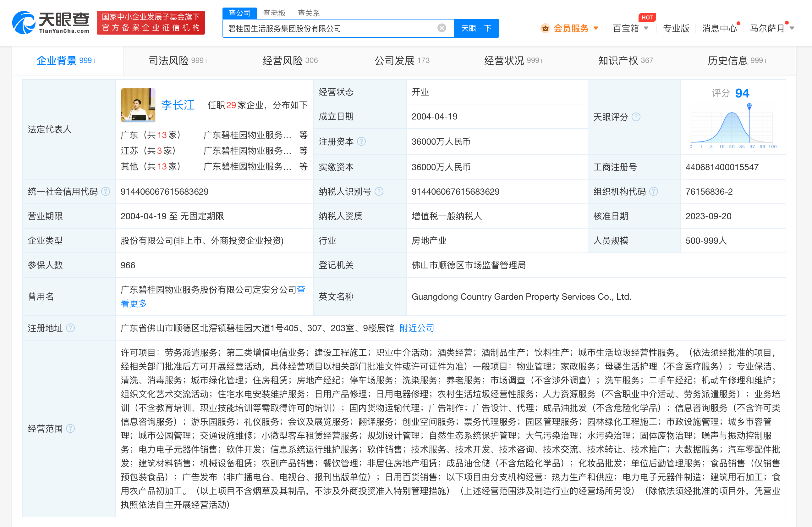Open the 经营范围 question-mark icon
The image size is (812, 527).
click(x=71, y=429)
